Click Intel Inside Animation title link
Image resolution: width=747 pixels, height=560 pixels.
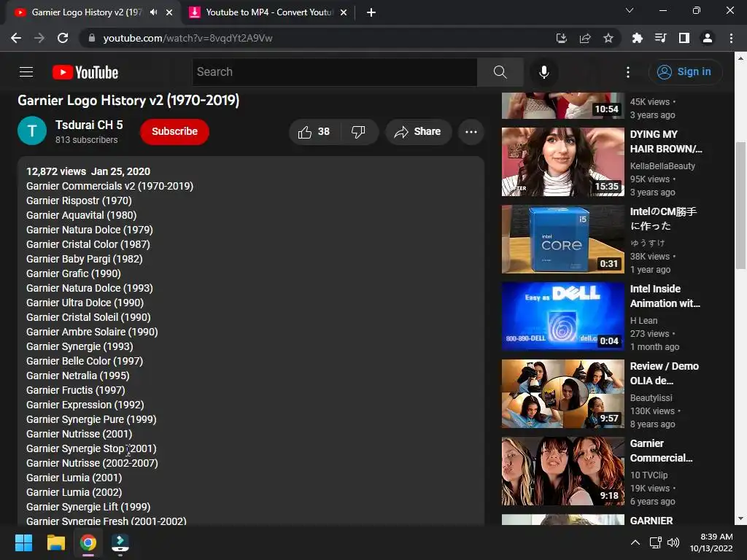click(x=665, y=296)
